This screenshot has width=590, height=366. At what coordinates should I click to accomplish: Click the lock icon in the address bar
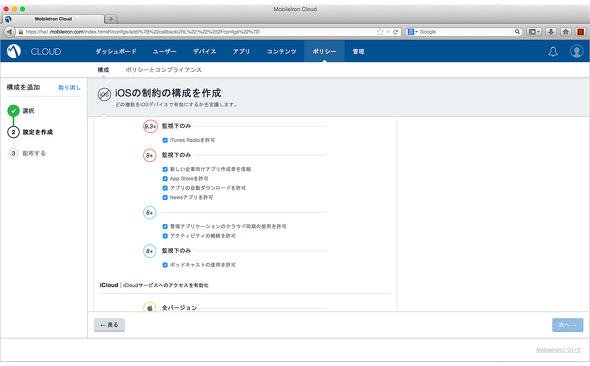21,32
